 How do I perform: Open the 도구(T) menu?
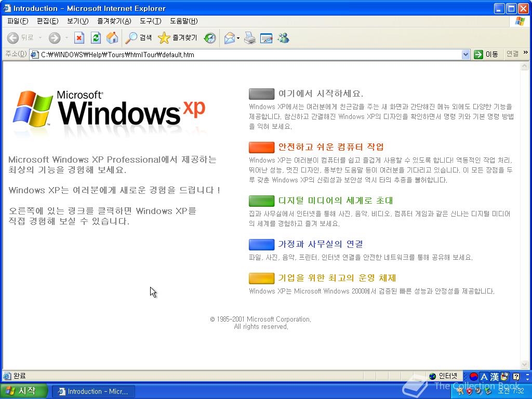click(150, 21)
